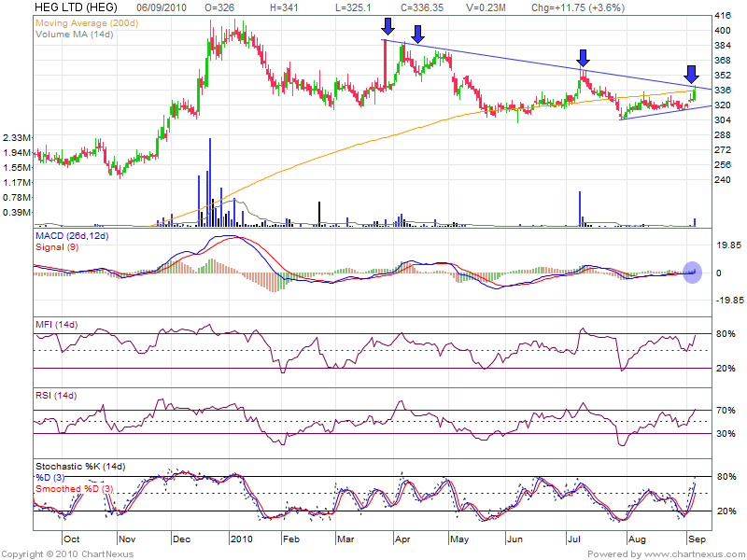Viewport: 747px width, 560px height.
Task: Select the blue arrow over the July peak
Action: tap(583, 58)
